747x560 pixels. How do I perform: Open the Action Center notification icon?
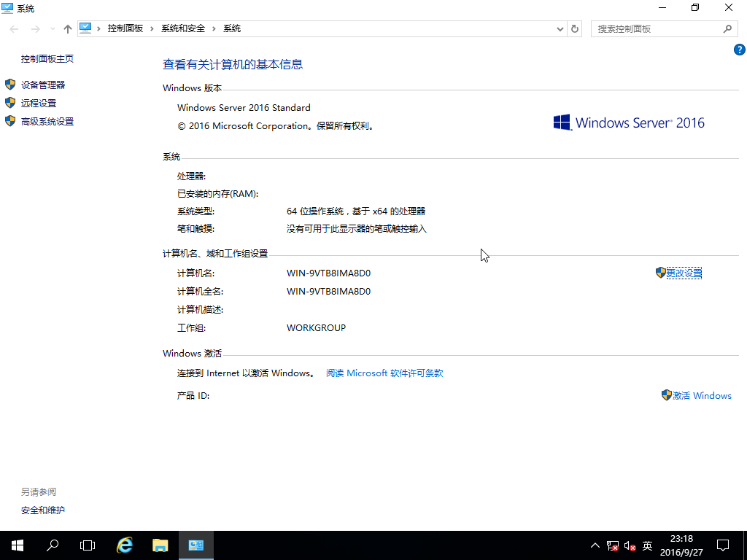click(723, 545)
